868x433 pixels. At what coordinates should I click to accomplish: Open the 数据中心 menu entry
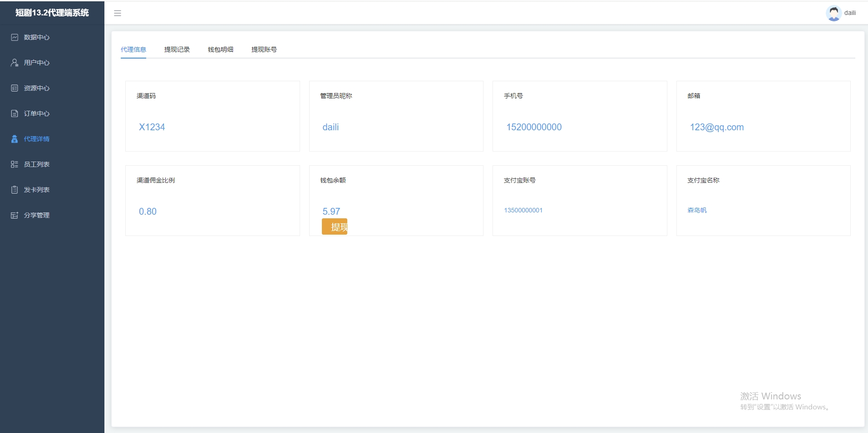pos(52,37)
